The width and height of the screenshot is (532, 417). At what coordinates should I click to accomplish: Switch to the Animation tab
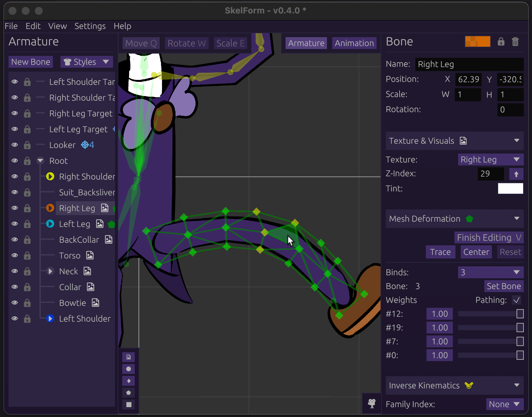tap(354, 43)
